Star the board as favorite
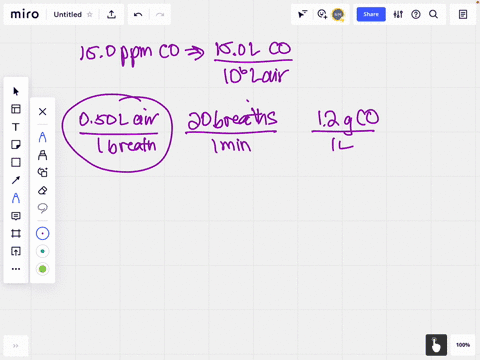The width and height of the screenshot is (480, 360). (x=90, y=14)
